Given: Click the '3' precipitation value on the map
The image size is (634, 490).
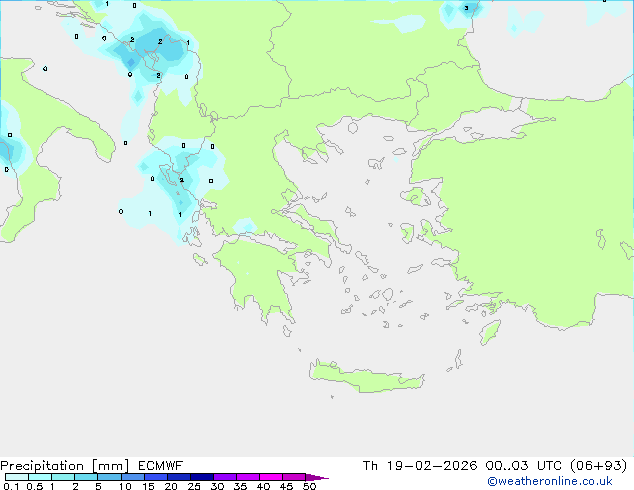Looking at the screenshot, I should coord(466,8).
